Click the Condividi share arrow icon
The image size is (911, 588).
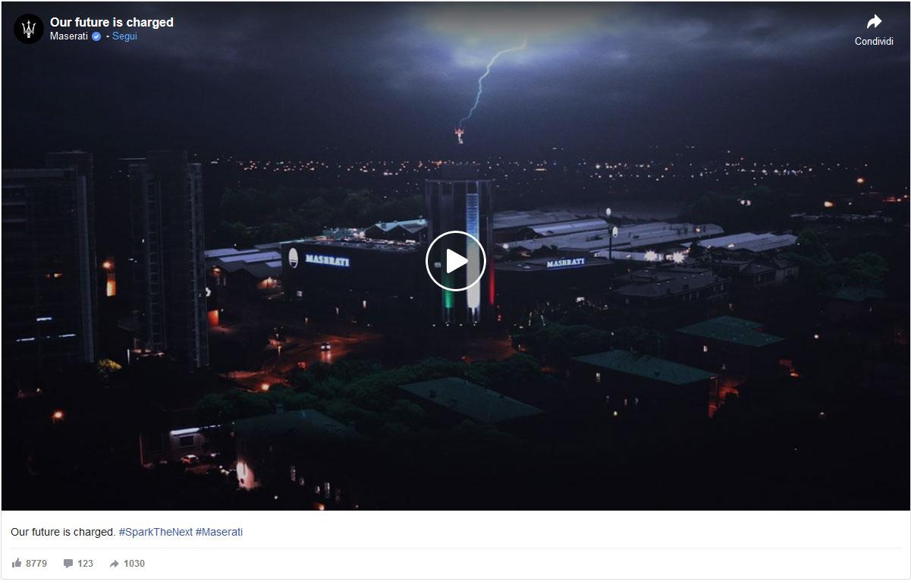[874, 22]
